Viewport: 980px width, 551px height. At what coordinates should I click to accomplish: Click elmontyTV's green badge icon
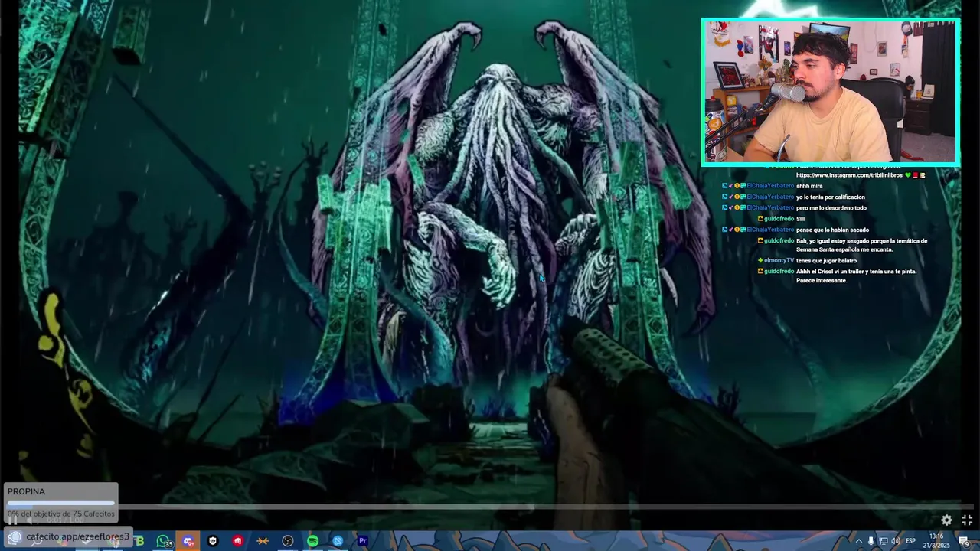[x=760, y=260]
